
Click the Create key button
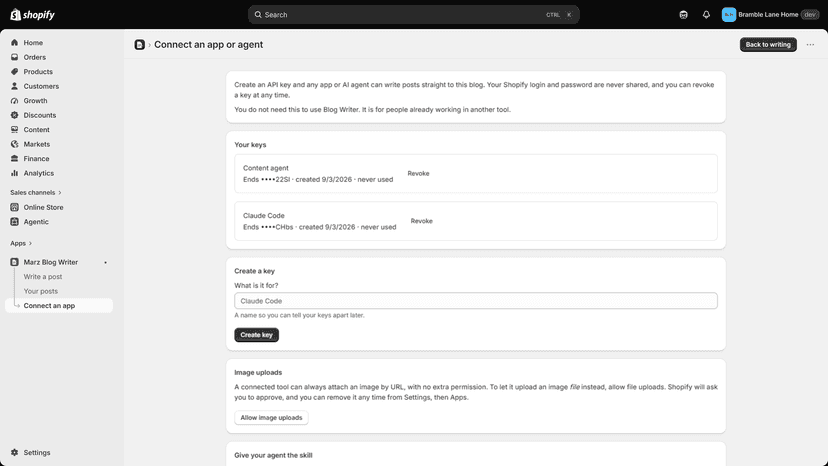[256, 335]
